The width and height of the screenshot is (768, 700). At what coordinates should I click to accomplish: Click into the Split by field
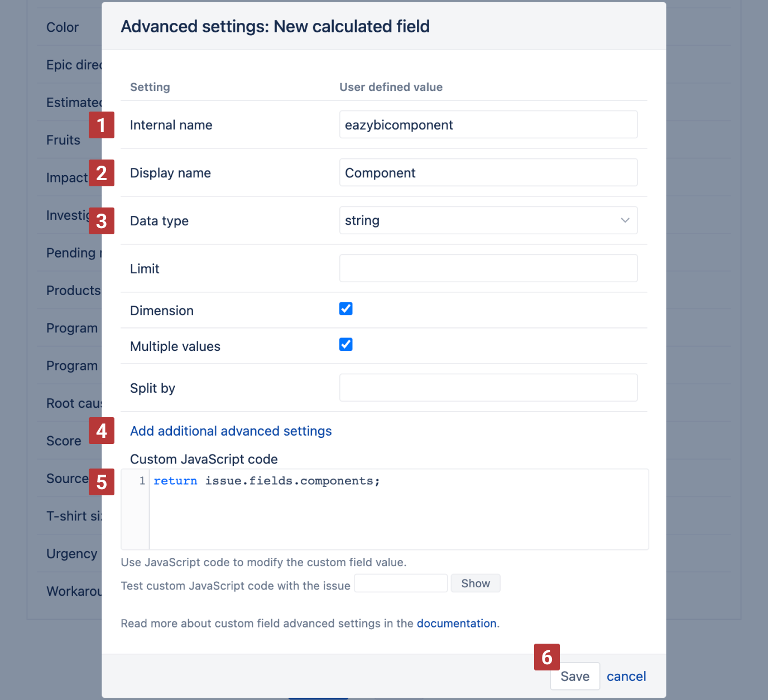488,388
